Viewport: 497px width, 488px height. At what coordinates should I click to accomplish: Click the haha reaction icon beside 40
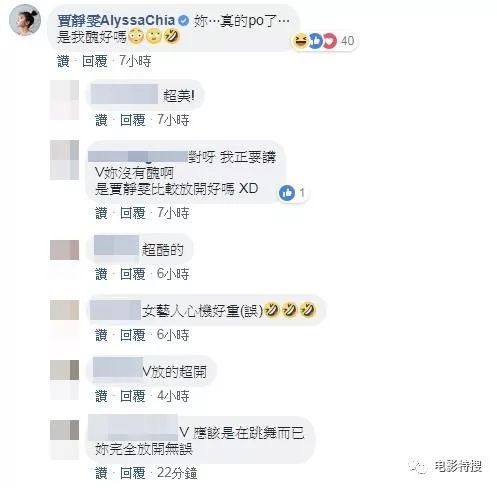pos(300,41)
